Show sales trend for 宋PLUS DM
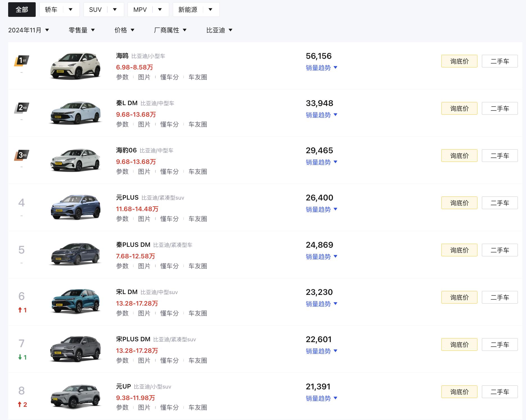The width and height of the screenshot is (526, 420). click(x=321, y=351)
